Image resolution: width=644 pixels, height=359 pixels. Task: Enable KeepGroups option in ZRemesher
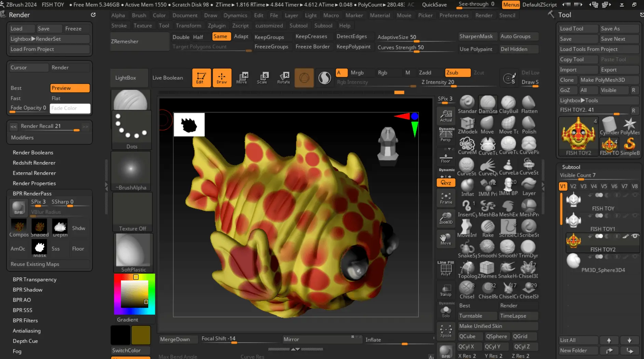(269, 37)
